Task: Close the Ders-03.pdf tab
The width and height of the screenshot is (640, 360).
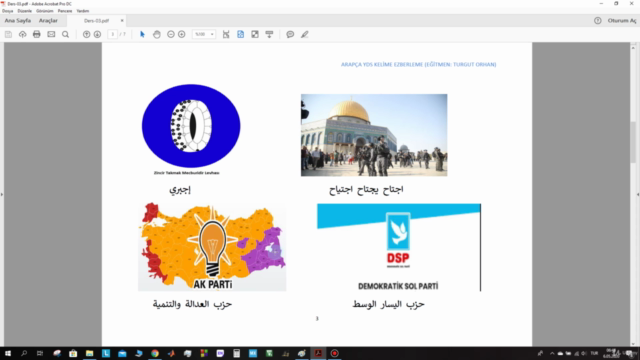Action: [x=122, y=20]
